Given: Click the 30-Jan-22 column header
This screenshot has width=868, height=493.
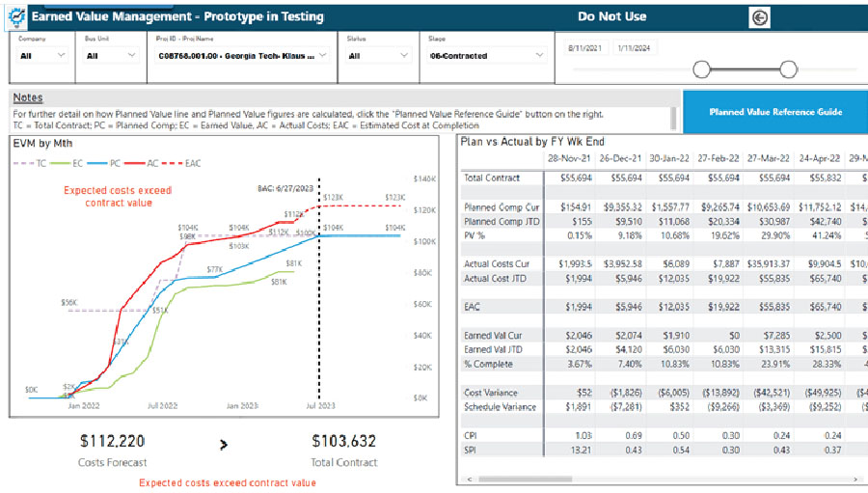Looking at the screenshot, I should click(x=669, y=158).
